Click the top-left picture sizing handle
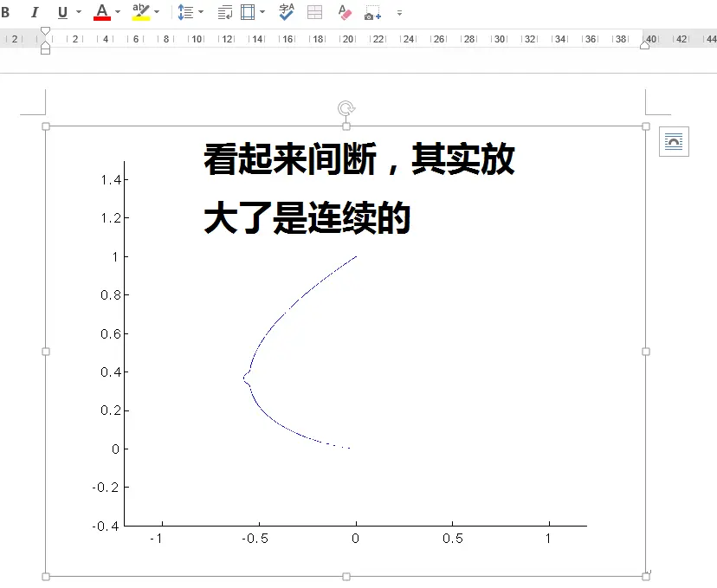Image resolution: width=717 pixels, height=588 pixels. [46, 126]
